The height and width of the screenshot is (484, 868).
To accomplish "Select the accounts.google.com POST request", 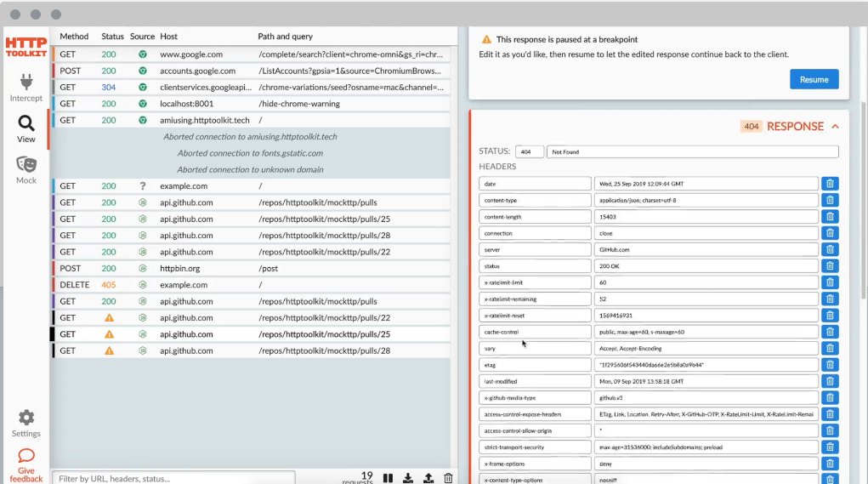I will [x=252, y=71].
